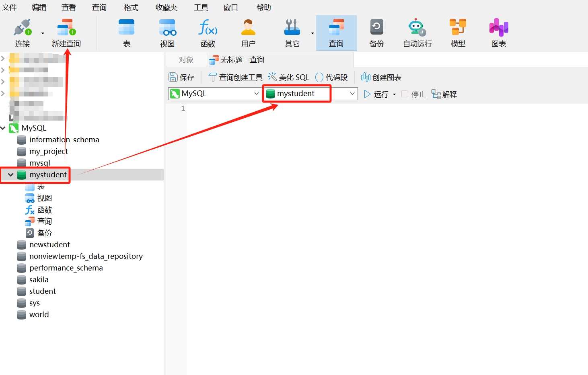Screen dimensions: 588x375
Task: Click the Connection plug icon
Action: tap(23, 28)
